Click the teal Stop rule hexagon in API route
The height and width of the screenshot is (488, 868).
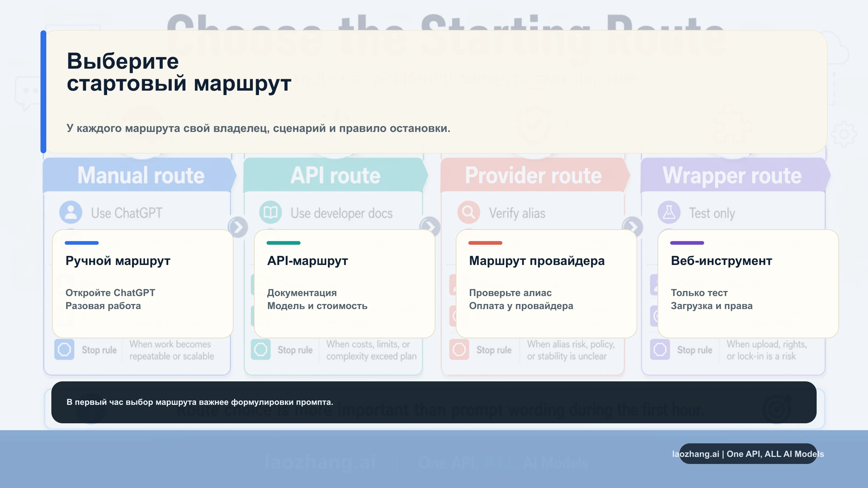tap(261, 350)
